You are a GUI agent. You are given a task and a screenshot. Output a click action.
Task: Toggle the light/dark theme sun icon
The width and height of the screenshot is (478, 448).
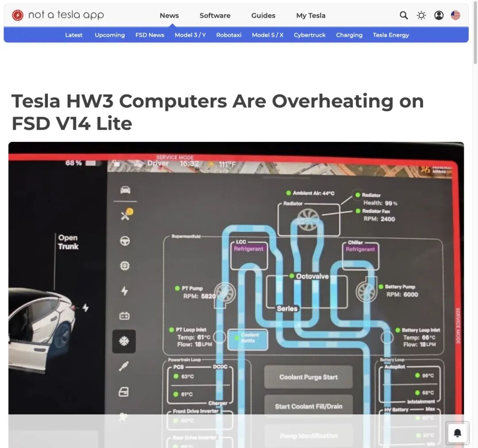[421, 15]
